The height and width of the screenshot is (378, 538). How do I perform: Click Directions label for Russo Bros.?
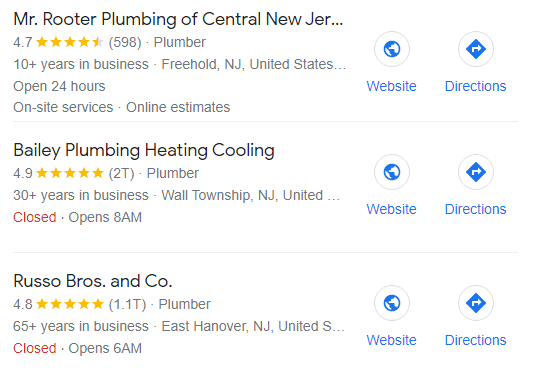pos(476,340)
